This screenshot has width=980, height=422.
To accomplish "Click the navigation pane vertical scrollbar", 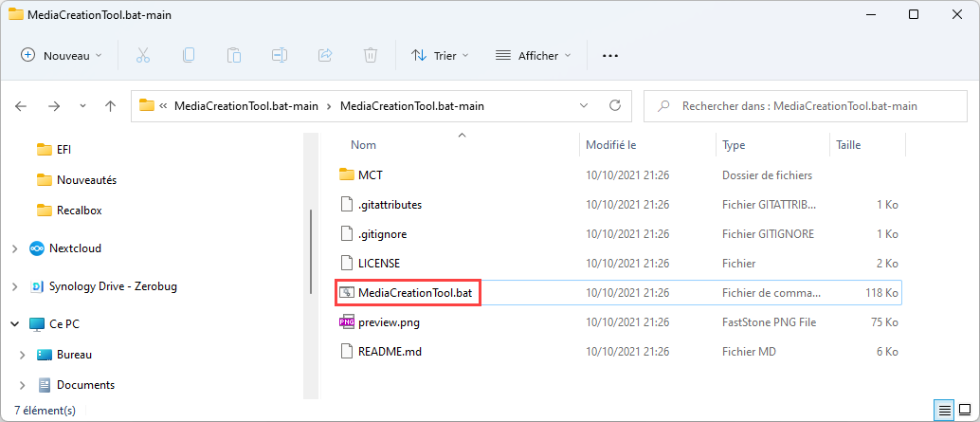I will coord(311,252).
